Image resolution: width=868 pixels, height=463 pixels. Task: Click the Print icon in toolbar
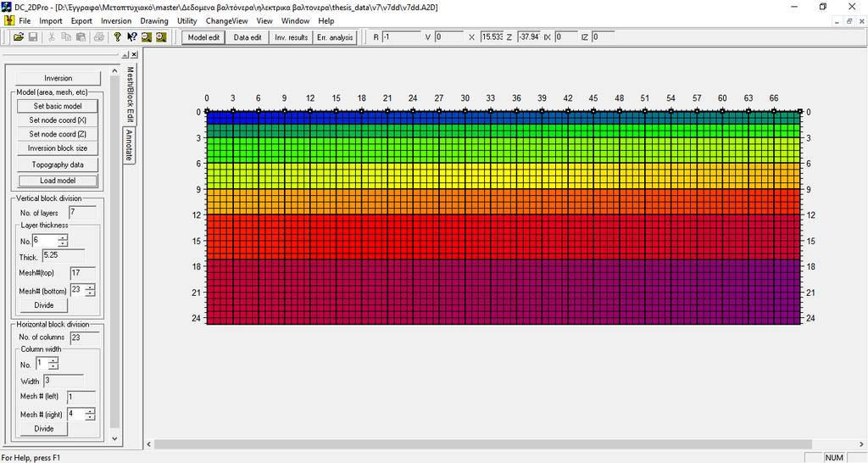[99, 37]
